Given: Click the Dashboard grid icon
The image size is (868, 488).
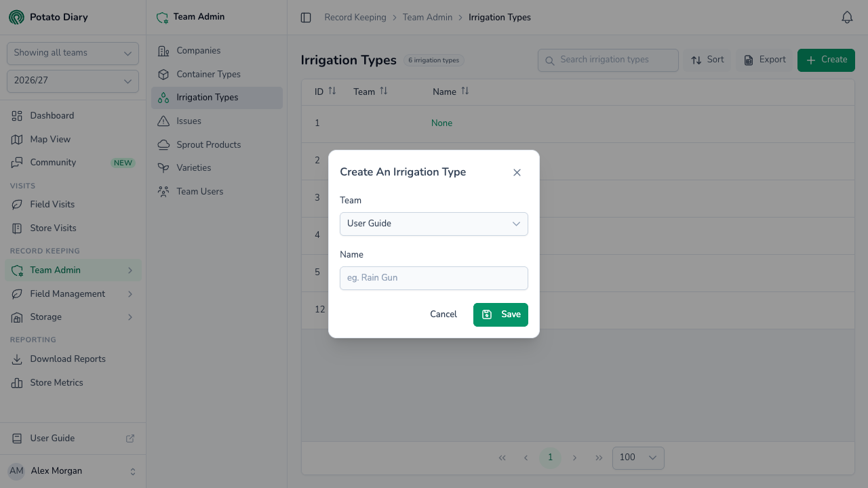Looking at the screenshot, I should click(x=17, y=116).
